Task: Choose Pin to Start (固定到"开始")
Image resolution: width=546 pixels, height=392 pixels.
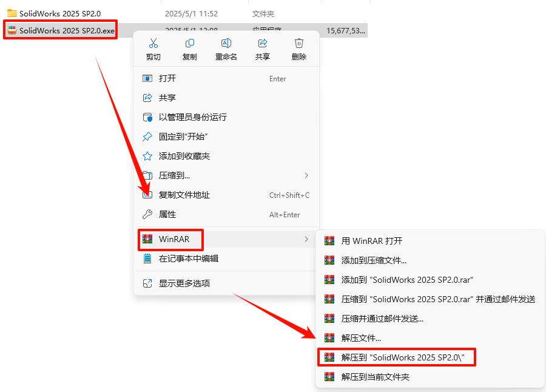Action: (x=226, y=137)
